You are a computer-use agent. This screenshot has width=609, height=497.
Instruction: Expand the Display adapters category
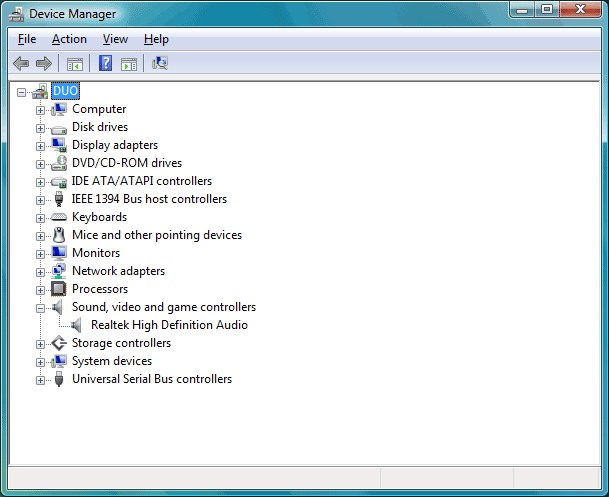click(x=41, y=146)
